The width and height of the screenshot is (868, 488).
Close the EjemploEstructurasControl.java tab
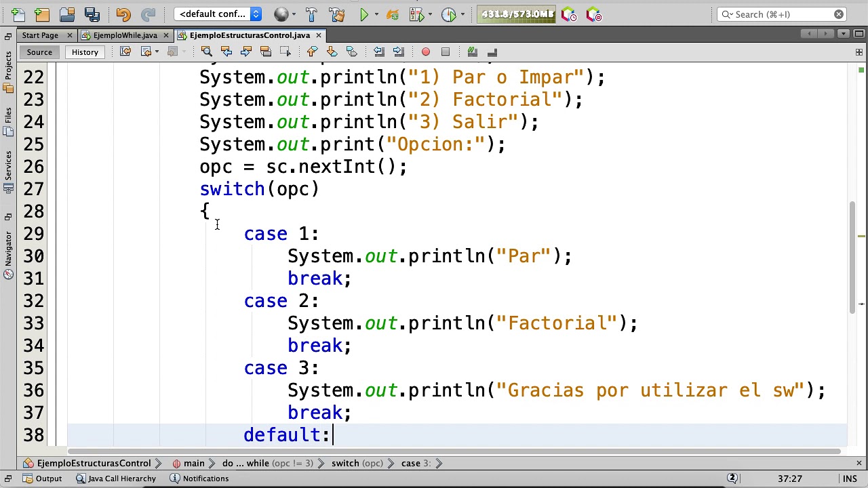318,35
